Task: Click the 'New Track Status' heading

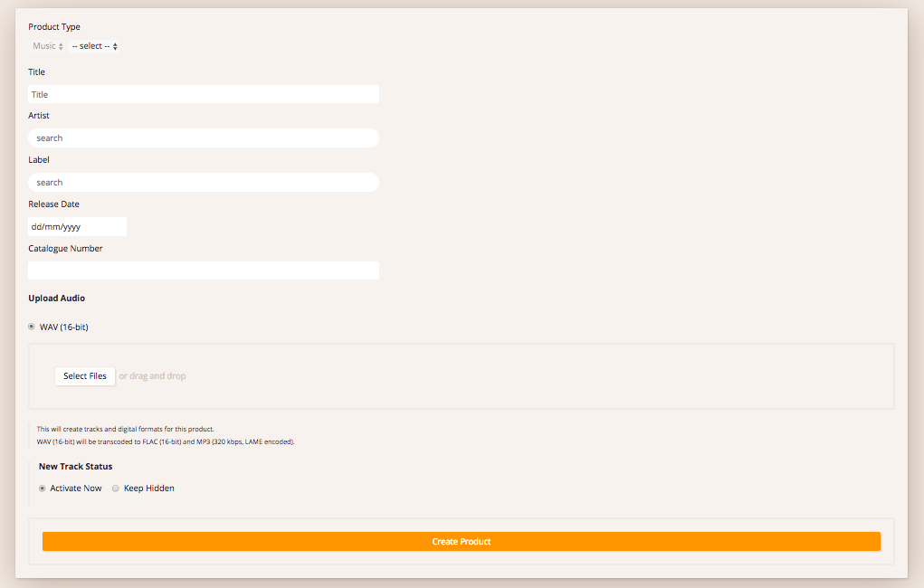Action: [x=75, y=467]
